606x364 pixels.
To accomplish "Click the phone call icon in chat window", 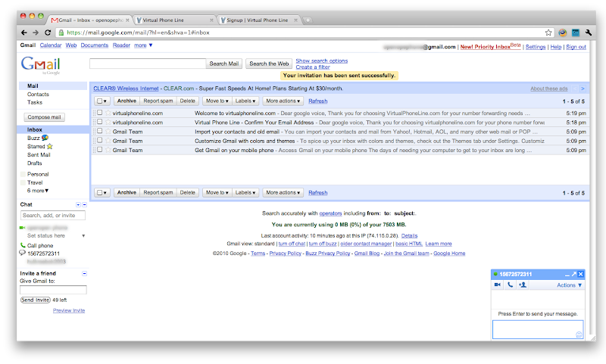I will pos(511,285).
